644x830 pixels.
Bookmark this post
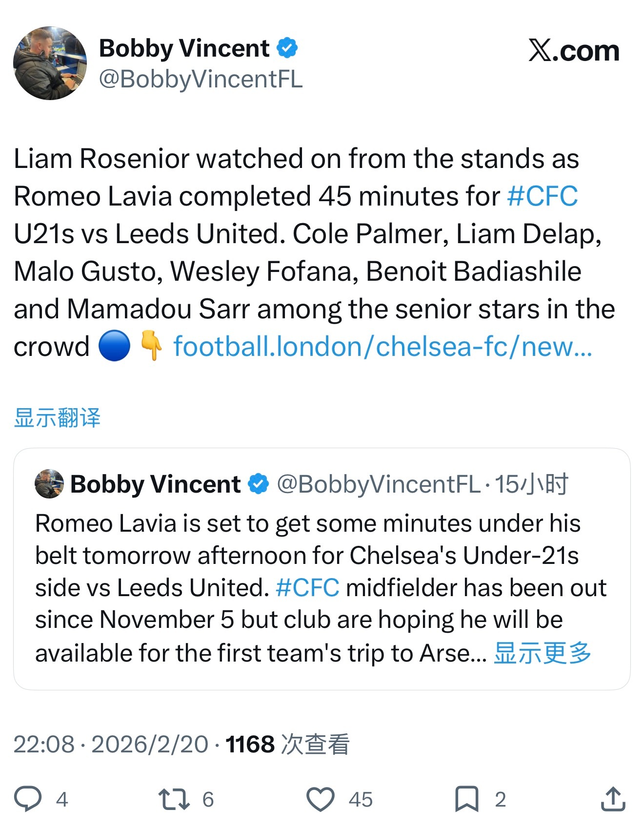(466, 799)
